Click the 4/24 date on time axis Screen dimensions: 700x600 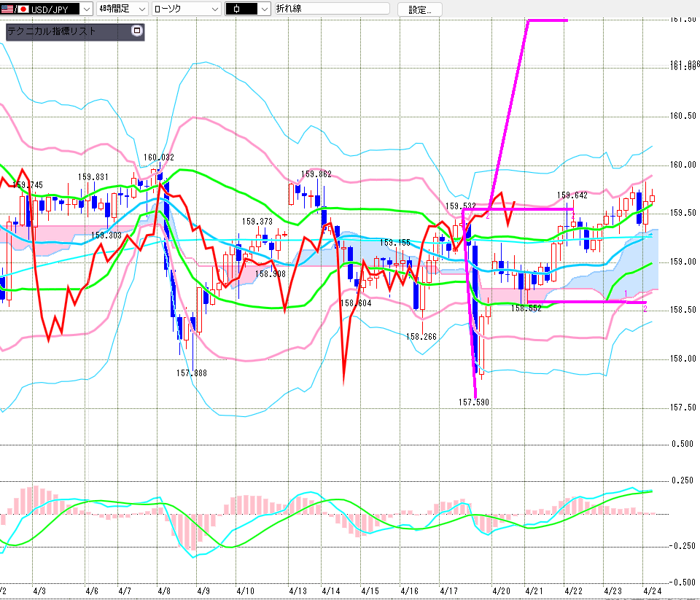651,590
